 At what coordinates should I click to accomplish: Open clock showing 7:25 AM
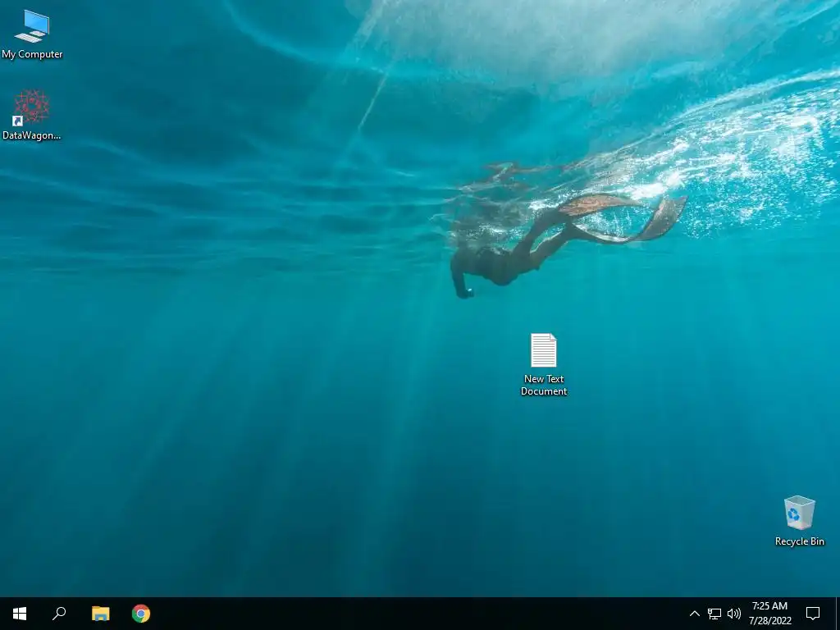tap(769, 614)
